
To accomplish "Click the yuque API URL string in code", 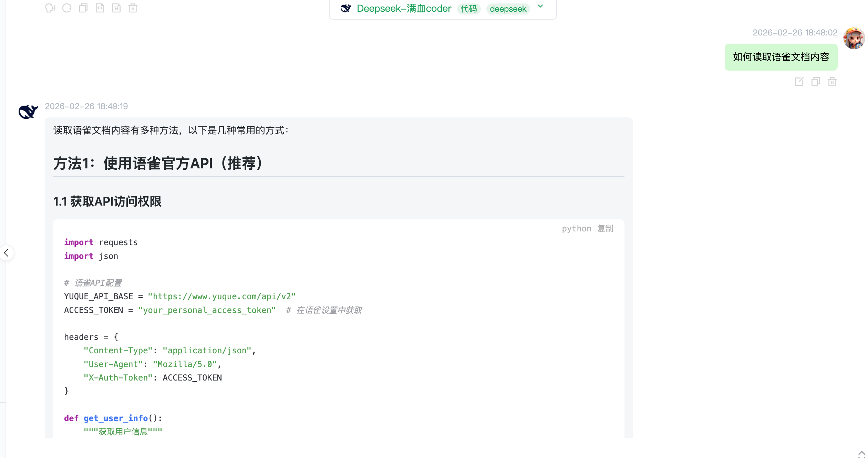I will pos(221,296).
